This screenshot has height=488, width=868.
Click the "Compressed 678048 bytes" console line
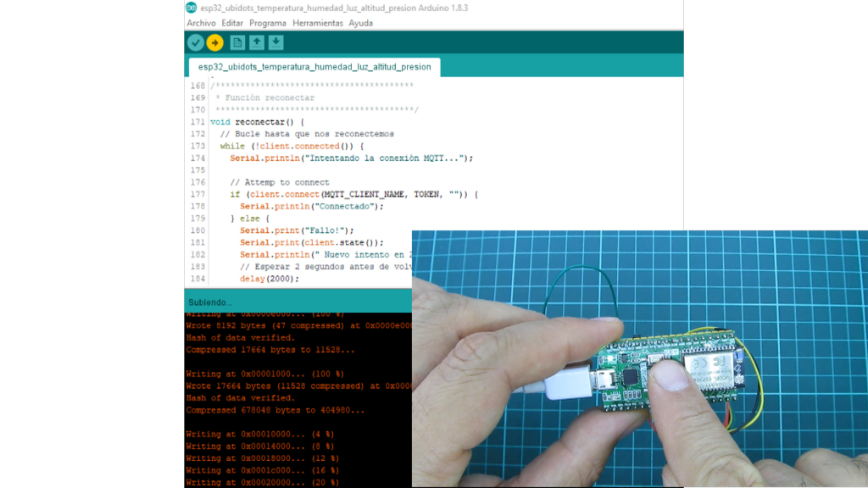[x=275, y=410]
